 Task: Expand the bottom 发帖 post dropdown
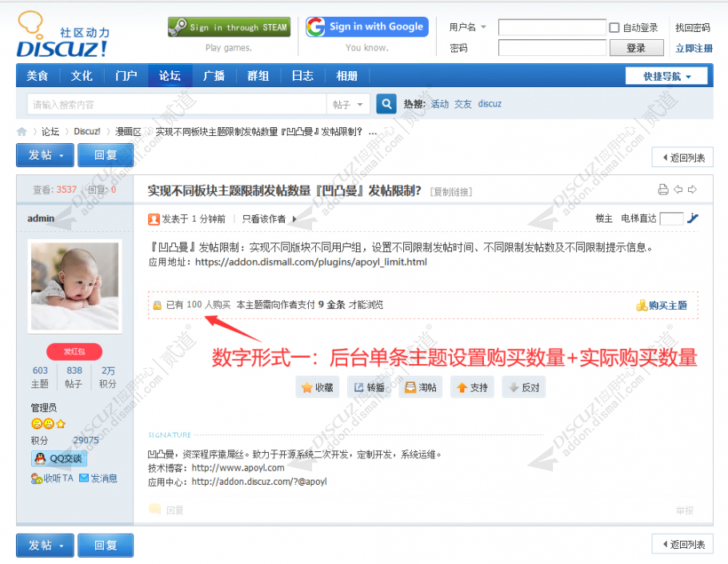pyautogui.click(x=62, y=546)
